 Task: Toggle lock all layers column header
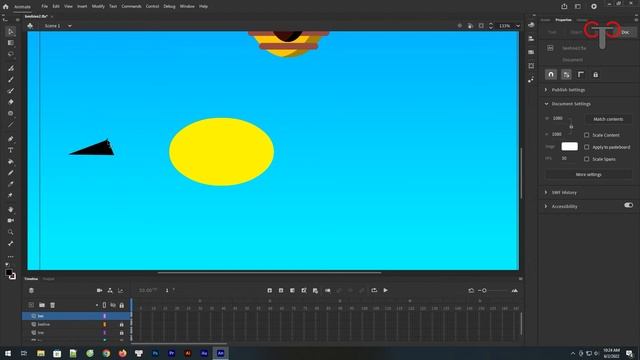point(122,305)
